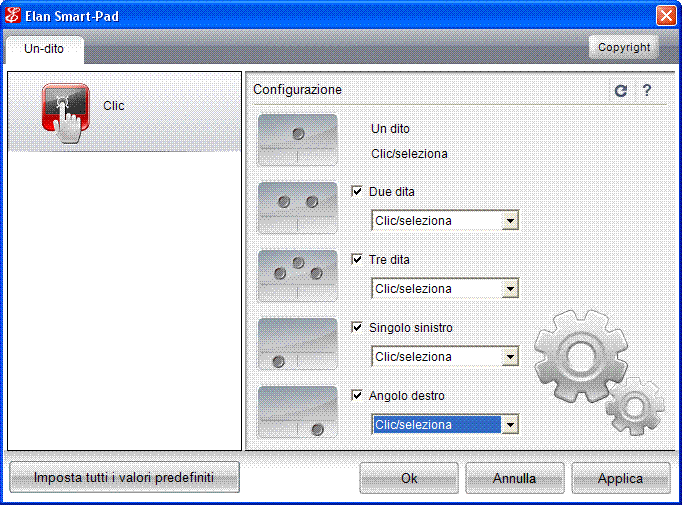Apply changes with Applica button
Screen dimensions: 682x505
tap(621, 478)
